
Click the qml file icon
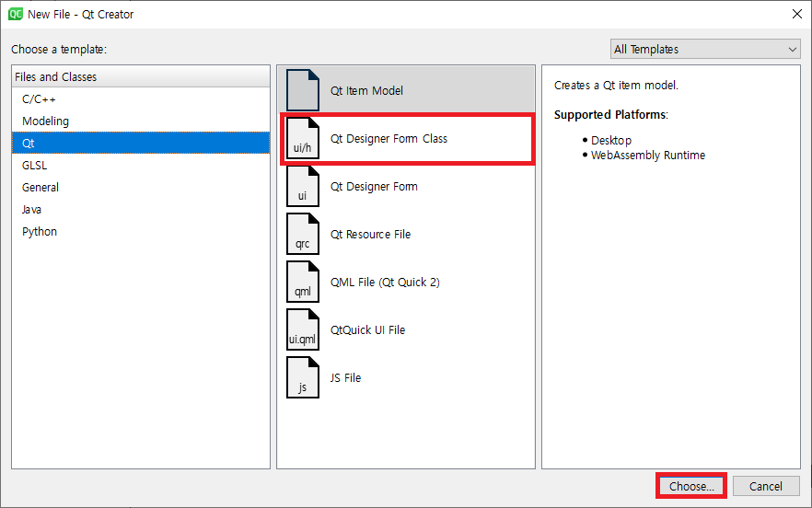303,282
